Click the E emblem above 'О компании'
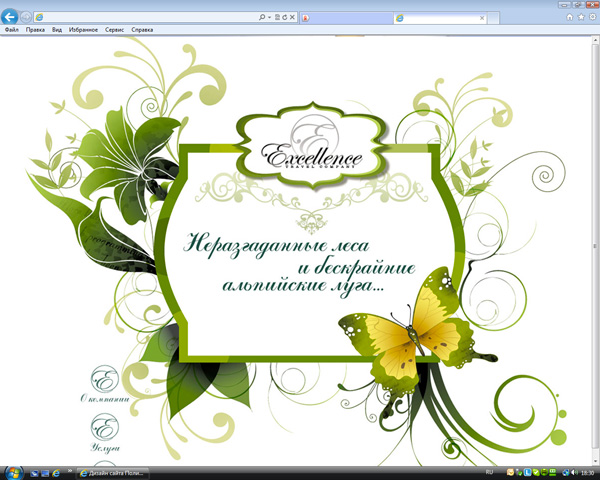600x480 pixels. 105,379
